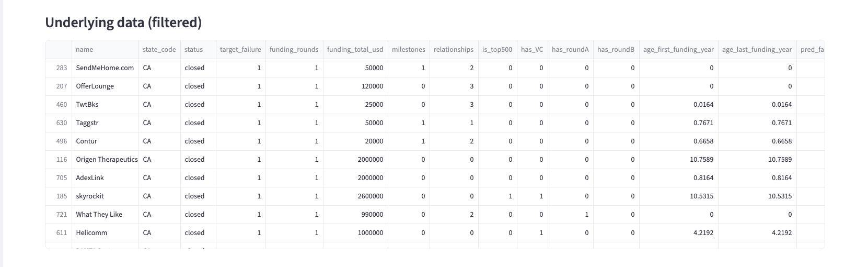The image size is (868, 267).
Task: Click the milestones column header
Action: [x=409, y=50]
